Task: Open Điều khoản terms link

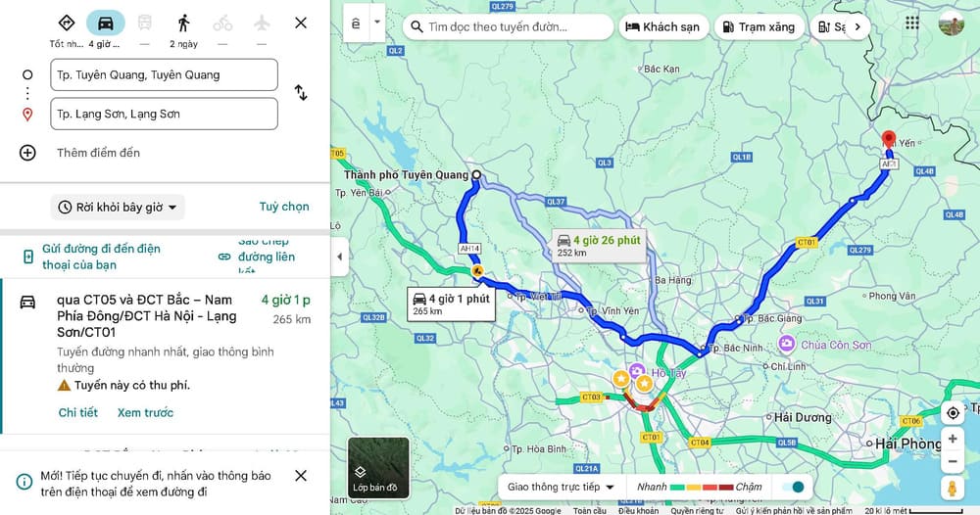Action: point(638,511)
